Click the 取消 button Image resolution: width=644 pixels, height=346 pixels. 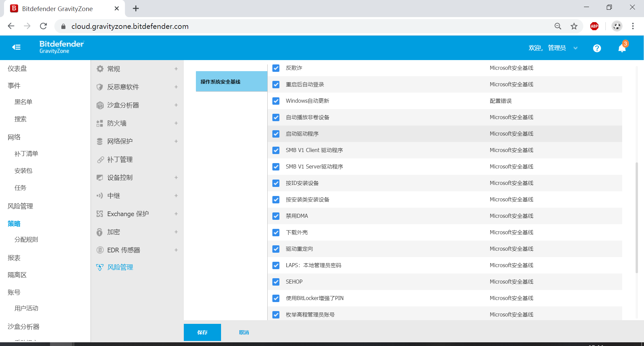click(x=244, y=332)
